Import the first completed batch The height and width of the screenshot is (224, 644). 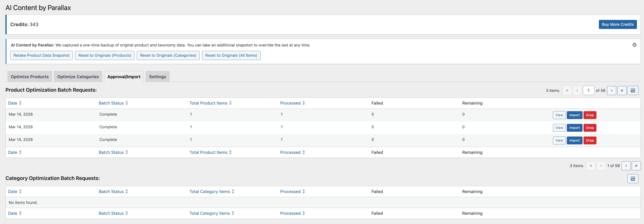[574, 115]
